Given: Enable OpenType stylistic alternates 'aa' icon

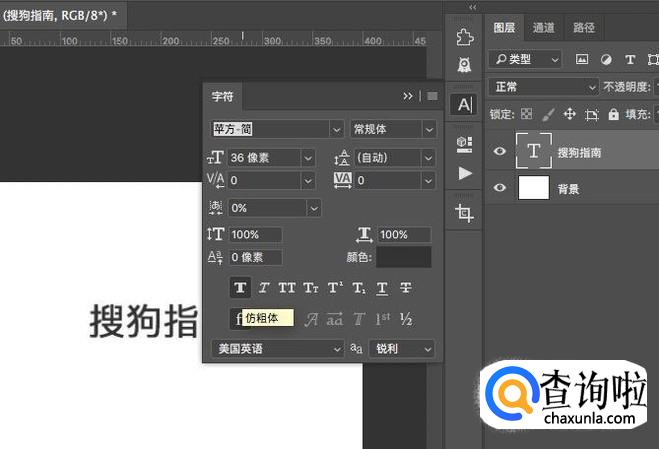Looking at the screenshot, I should 335,320.
